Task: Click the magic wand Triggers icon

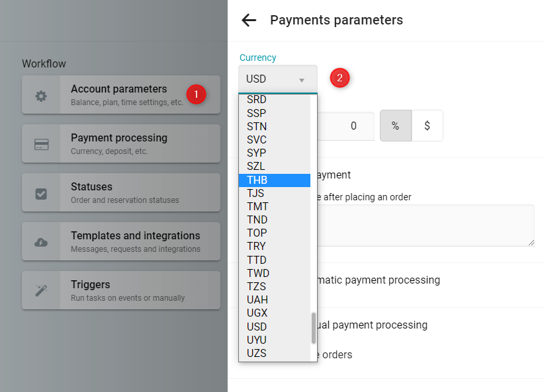Action: pyautogui.click(x=41, y=290)
